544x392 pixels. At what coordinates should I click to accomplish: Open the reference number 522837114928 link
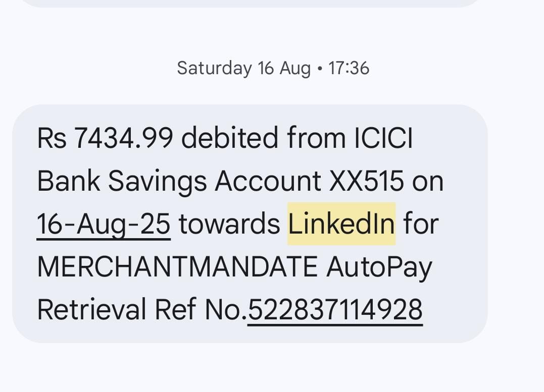pos(335,309)
